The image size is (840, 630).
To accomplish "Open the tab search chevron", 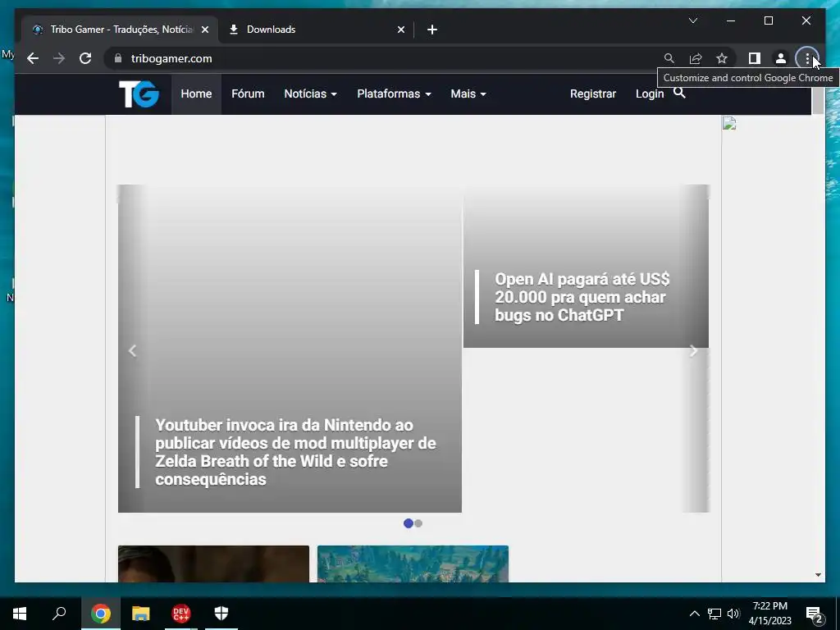I will (x=692, y=21).
